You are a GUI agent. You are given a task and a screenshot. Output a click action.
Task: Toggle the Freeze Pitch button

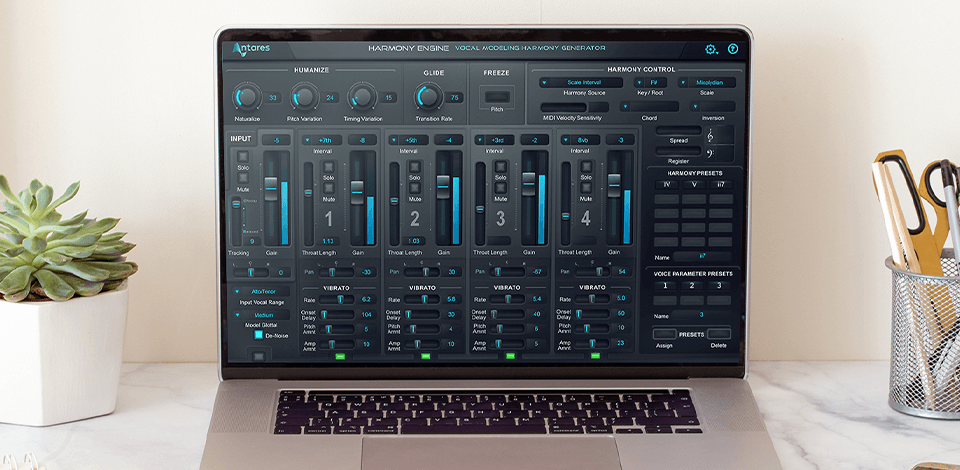pyautogui.click(x=497, y=97)
